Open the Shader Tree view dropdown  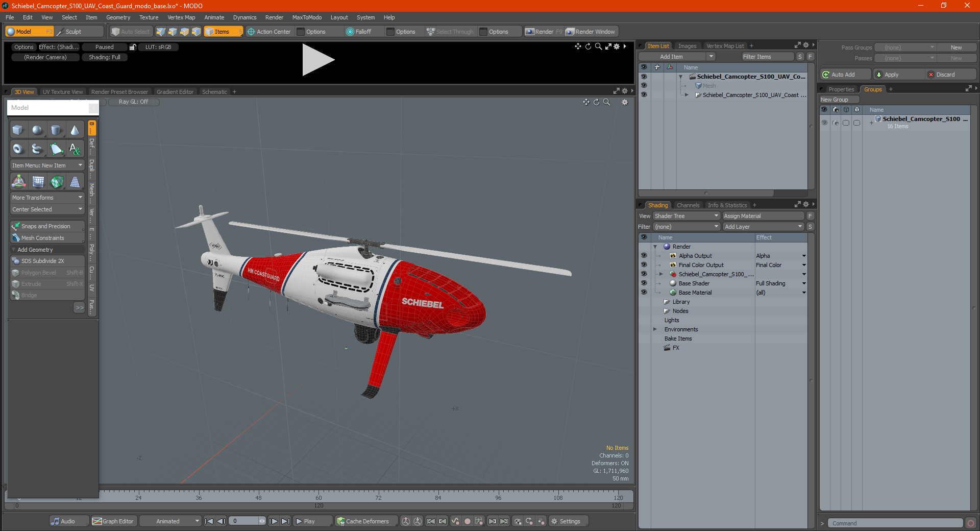point(687,216)
